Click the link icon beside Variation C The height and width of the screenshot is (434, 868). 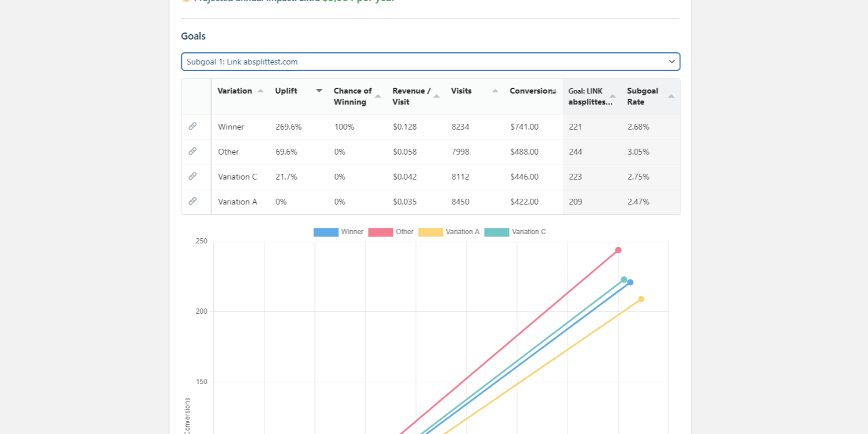[x=192, y=176]
